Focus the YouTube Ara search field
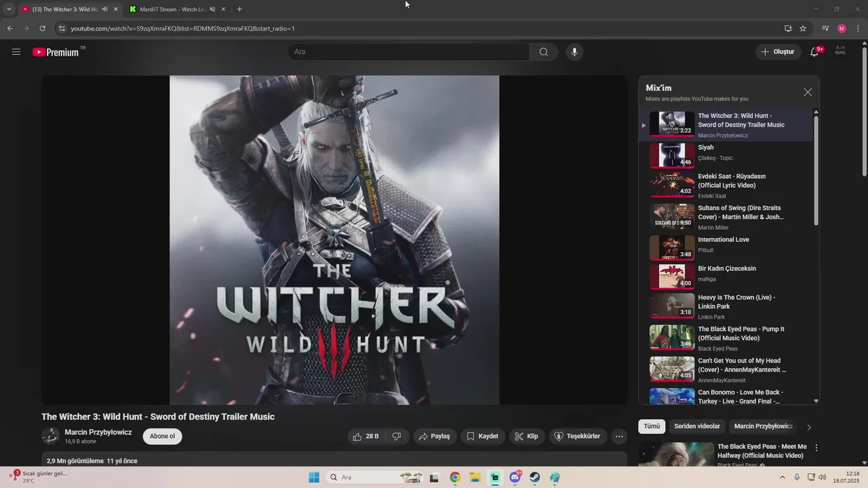Viewport: 868px width, 488px height. (x=408, y=52)
